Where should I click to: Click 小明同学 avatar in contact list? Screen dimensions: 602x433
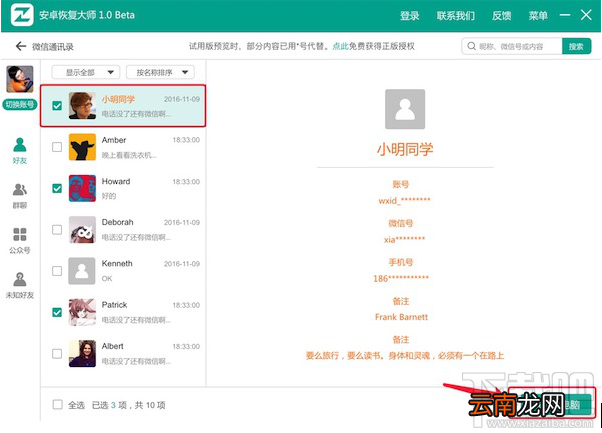[x=82, y=106]
